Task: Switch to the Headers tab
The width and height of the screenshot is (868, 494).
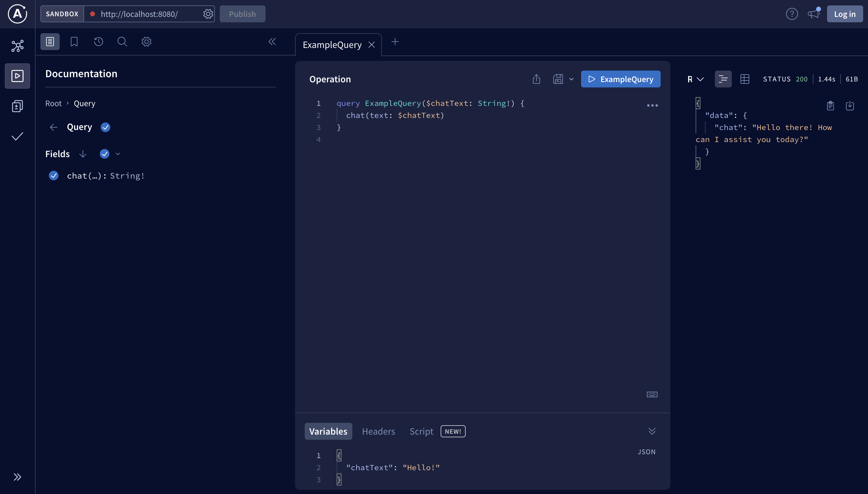Action: 379,431
